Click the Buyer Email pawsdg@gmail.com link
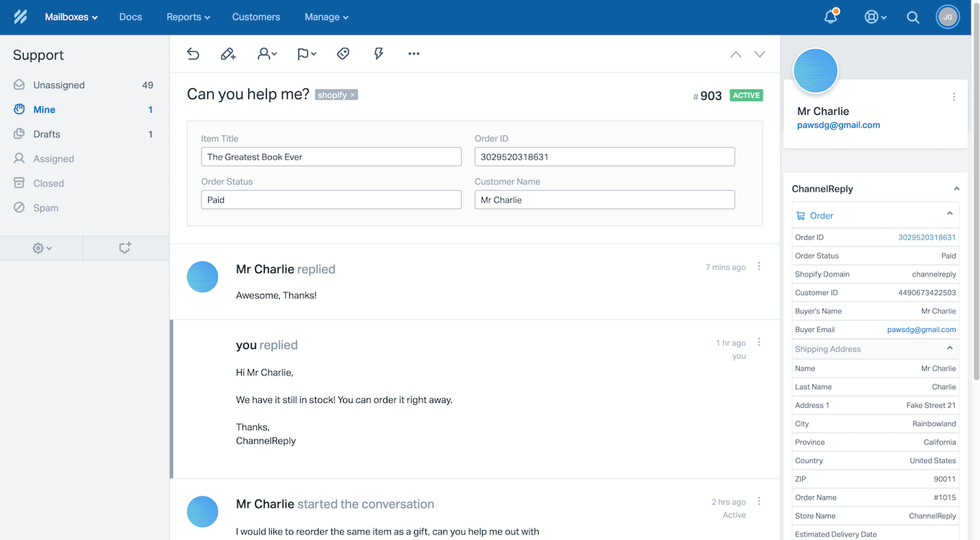980x540 pixels. pos(921,330)
